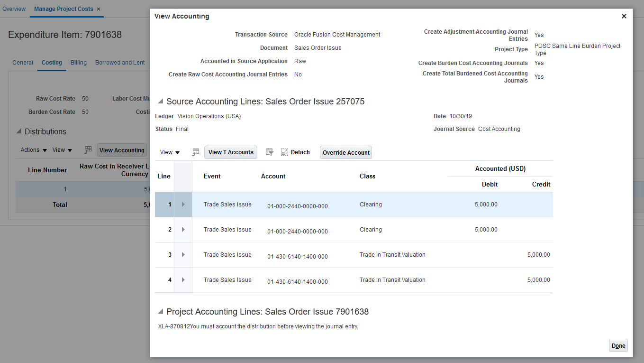Expand details for accounting line 3

coord(183,255)
